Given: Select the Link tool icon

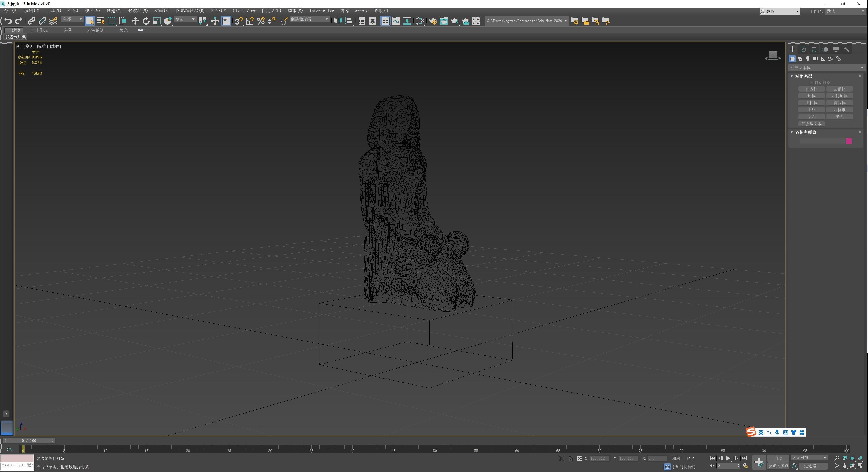Looking at the screenshot, I should [31, 21].
